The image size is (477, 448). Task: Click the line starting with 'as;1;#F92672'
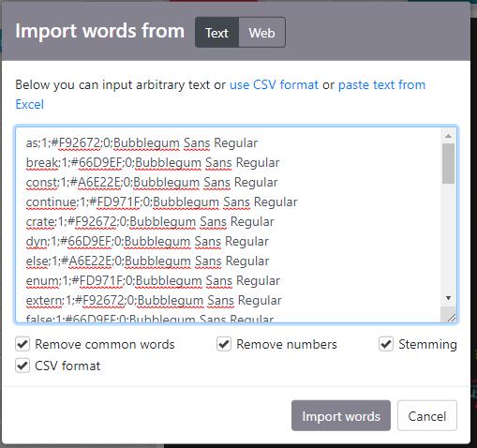pyautogui.click(x=142, y=143)
